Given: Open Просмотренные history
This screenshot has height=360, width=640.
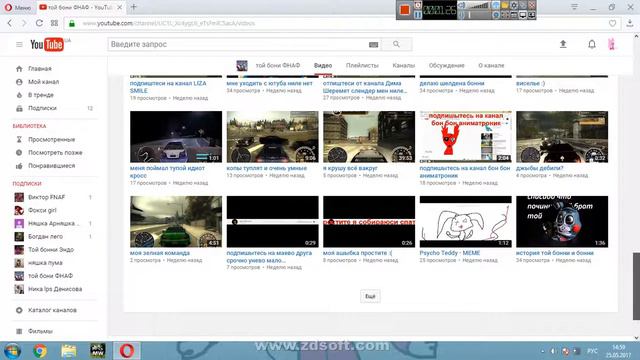Looking at the screenshot, I should (x=51, y=140).
